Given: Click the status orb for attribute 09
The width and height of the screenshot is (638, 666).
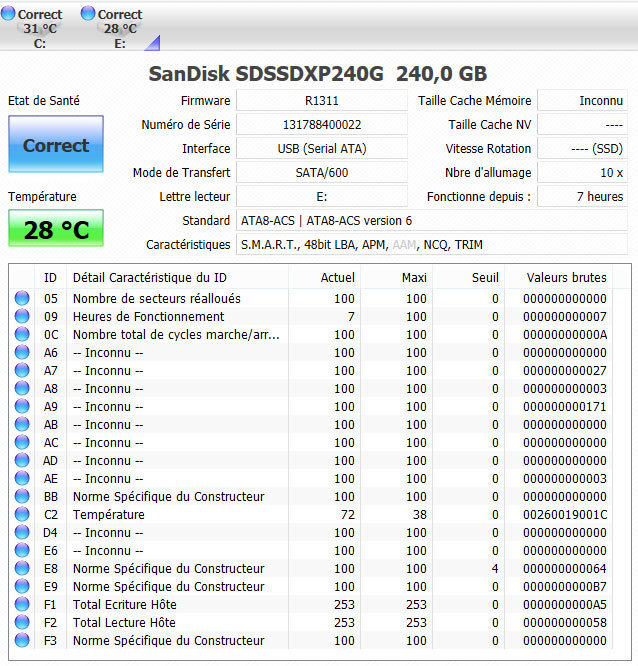Looking at the screenshot, I should (22, 316).
